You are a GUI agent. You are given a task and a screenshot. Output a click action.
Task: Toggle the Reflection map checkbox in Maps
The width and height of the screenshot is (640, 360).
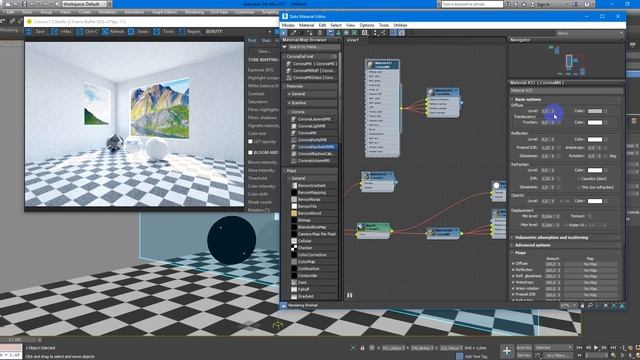click(513, 270)
